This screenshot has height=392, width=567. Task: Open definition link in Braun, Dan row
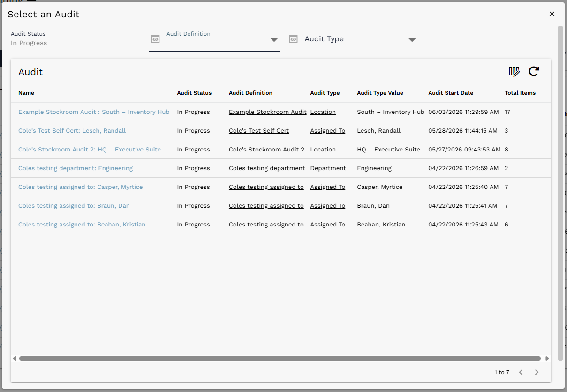tap(266, 206)
